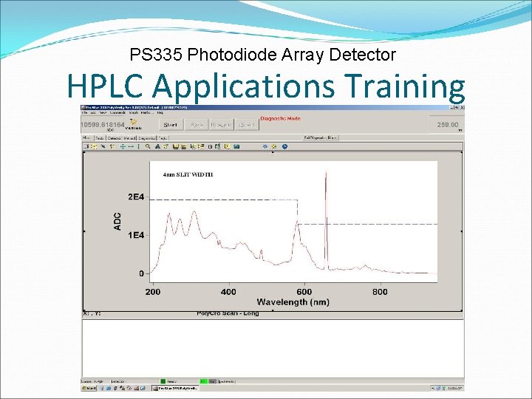Select the Method tab
Viewport: 532px width, 399px height.
(129, 138)
